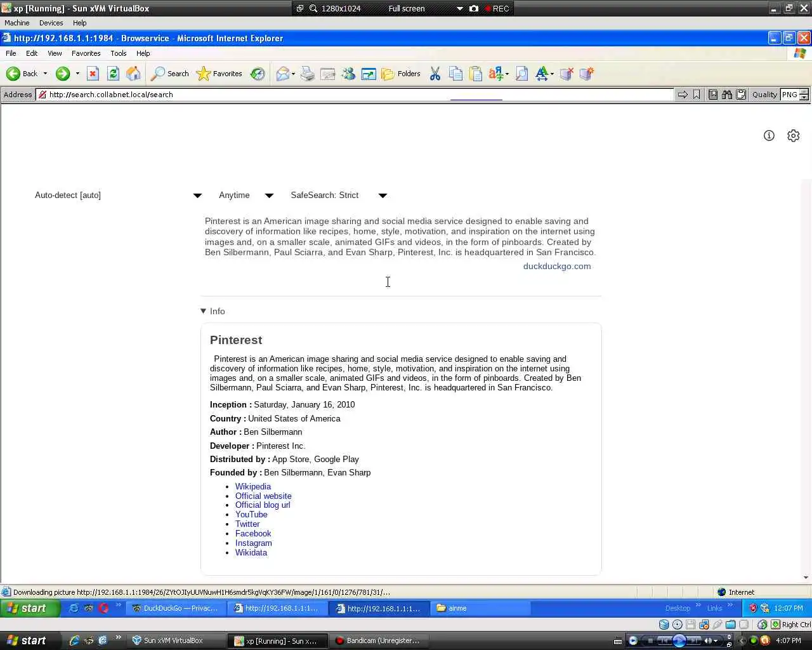Refresh the page using the green arrows icon

point(113,74)
